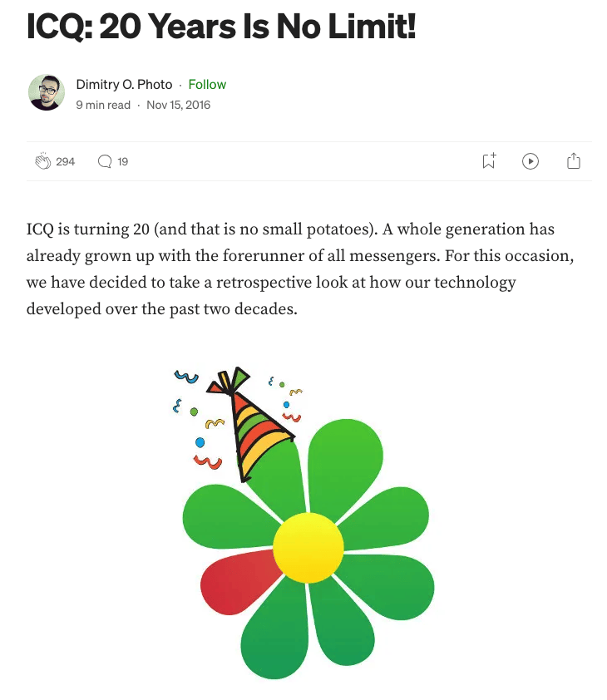Open the 19 responses count
Viewport: 607px width, 700px height.
[123, 161]
